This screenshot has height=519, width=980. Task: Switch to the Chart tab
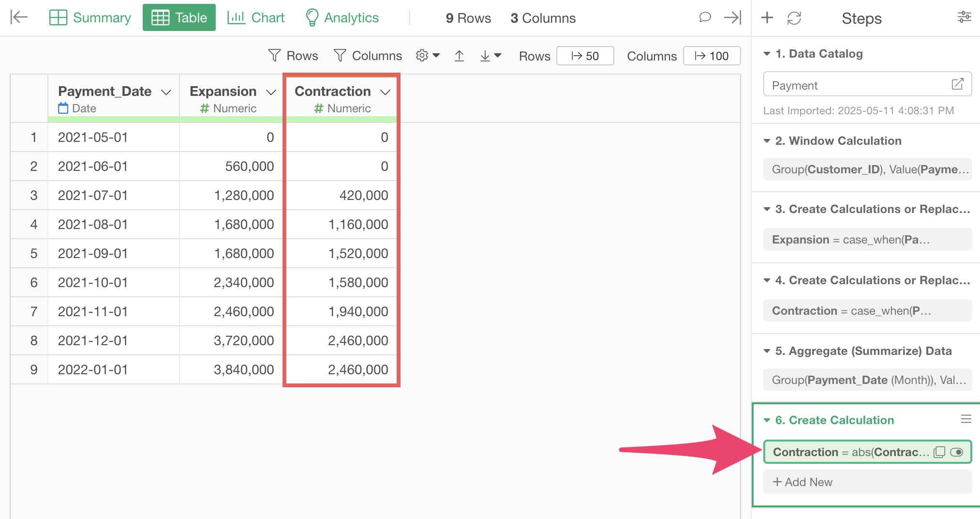(256, 18)
